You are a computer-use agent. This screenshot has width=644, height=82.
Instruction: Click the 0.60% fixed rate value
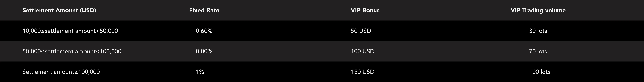click(x=204, y=31)
